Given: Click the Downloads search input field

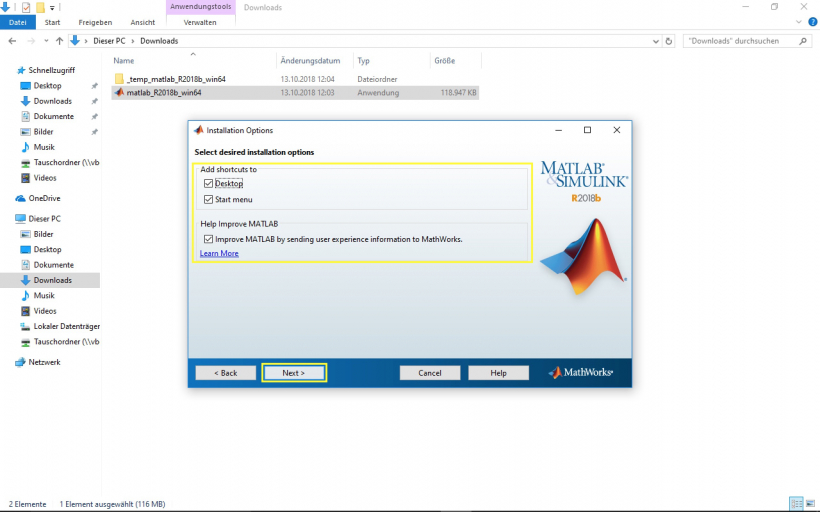Looking at the screenshot, I should click(740, 41).
